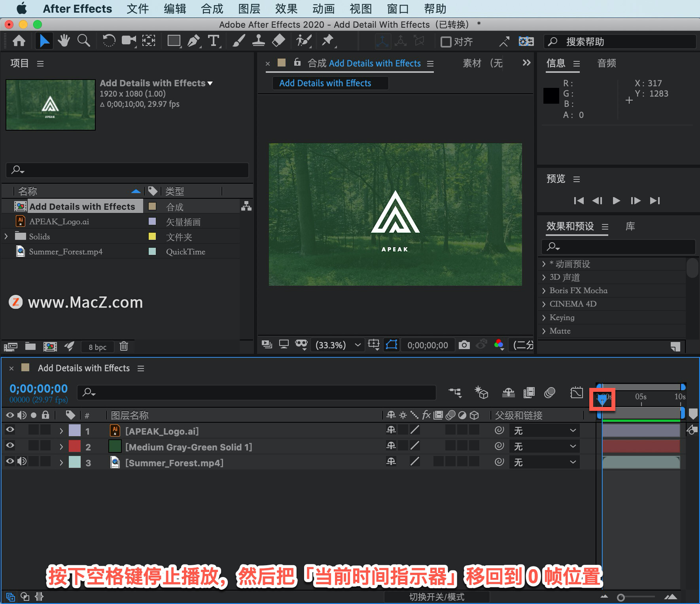Select the Rectangle shape tool
The width and height of the screenshot is (700, 604).
(174, 41)
